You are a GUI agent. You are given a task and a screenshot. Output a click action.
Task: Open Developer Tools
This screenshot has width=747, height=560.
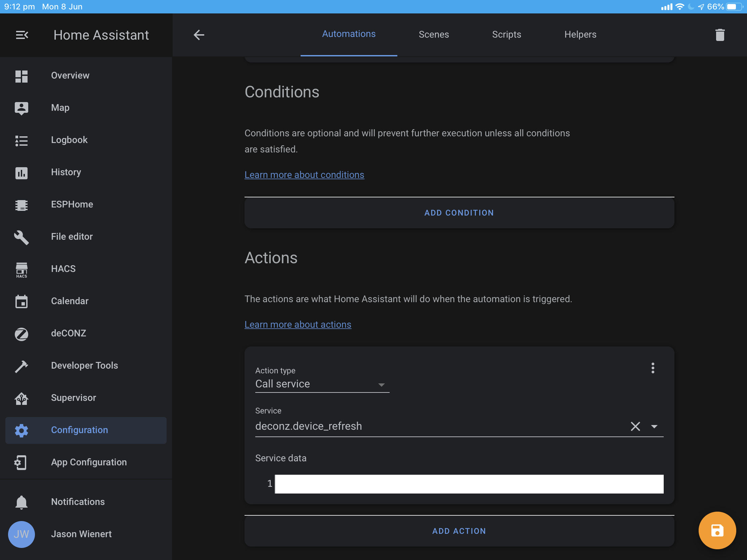click(x=84, y=365)
